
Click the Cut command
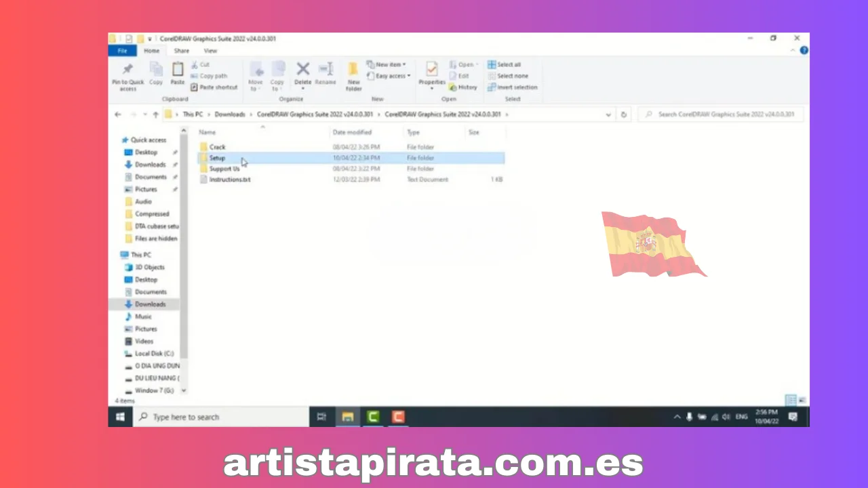point(201,64)
